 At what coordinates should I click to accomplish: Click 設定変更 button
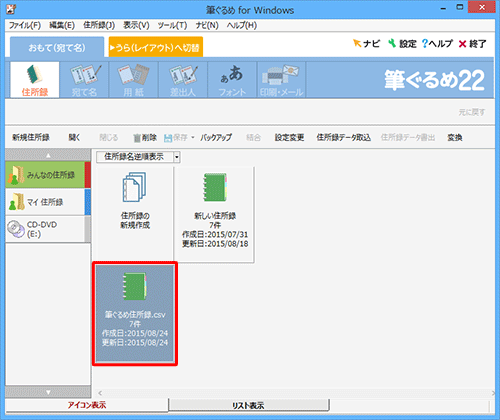click(289, 137)
